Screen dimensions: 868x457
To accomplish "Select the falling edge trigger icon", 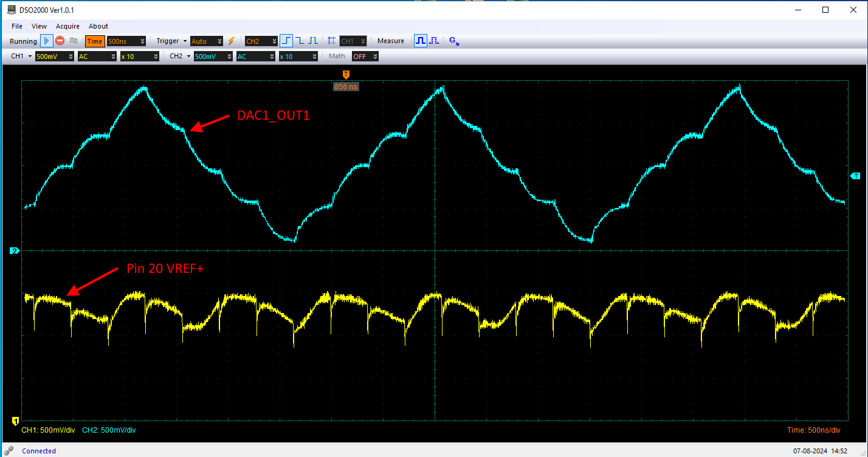I will (298, 41).
